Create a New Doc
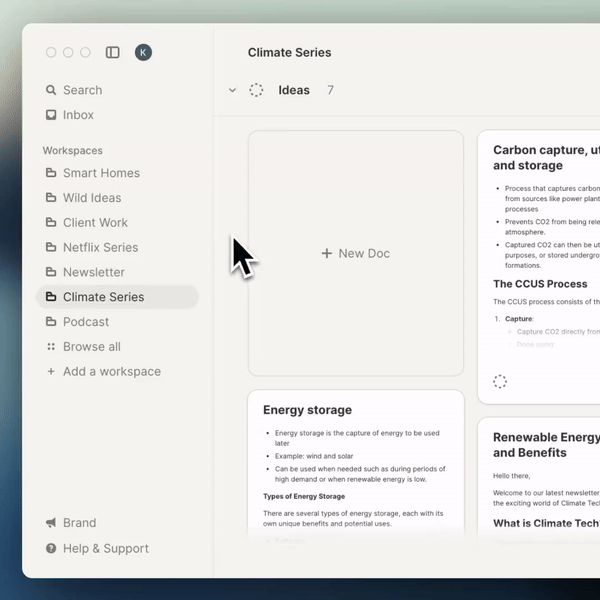600x600 pixels. pos(356,253)
